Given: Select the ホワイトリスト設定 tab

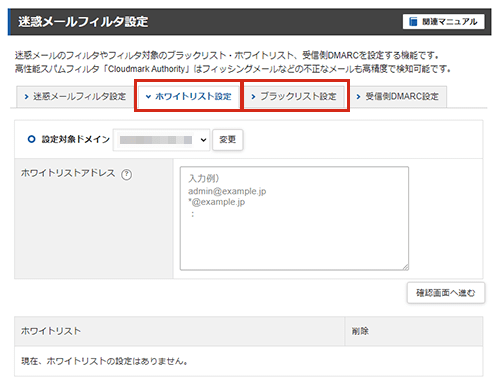Looking at the screenshot, I should point(189,97).
